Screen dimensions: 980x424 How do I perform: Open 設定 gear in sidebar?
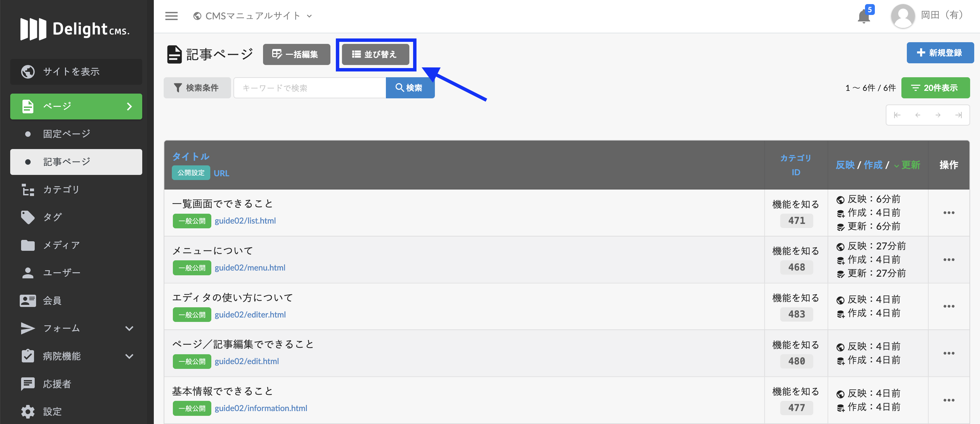52,411
